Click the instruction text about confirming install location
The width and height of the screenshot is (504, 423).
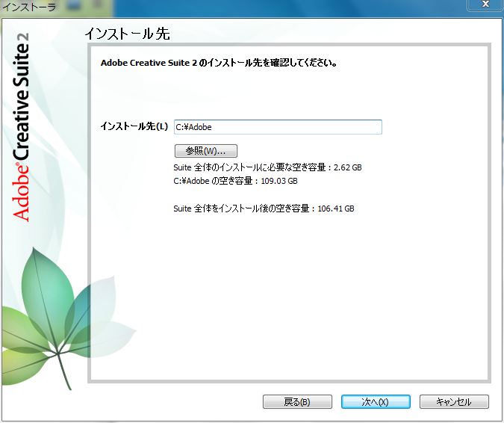(x=219, y=63)
